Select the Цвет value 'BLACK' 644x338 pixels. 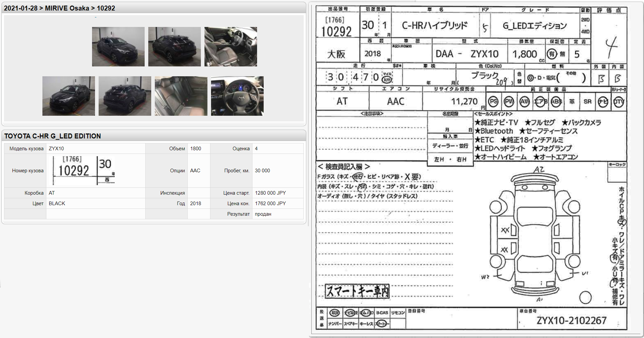click(x=57, y=204)
